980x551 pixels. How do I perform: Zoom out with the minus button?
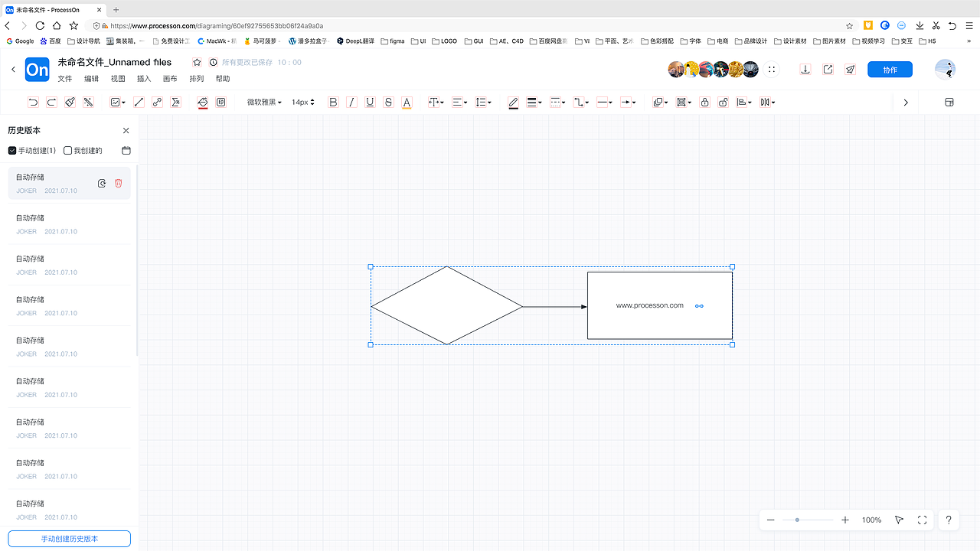771,520
